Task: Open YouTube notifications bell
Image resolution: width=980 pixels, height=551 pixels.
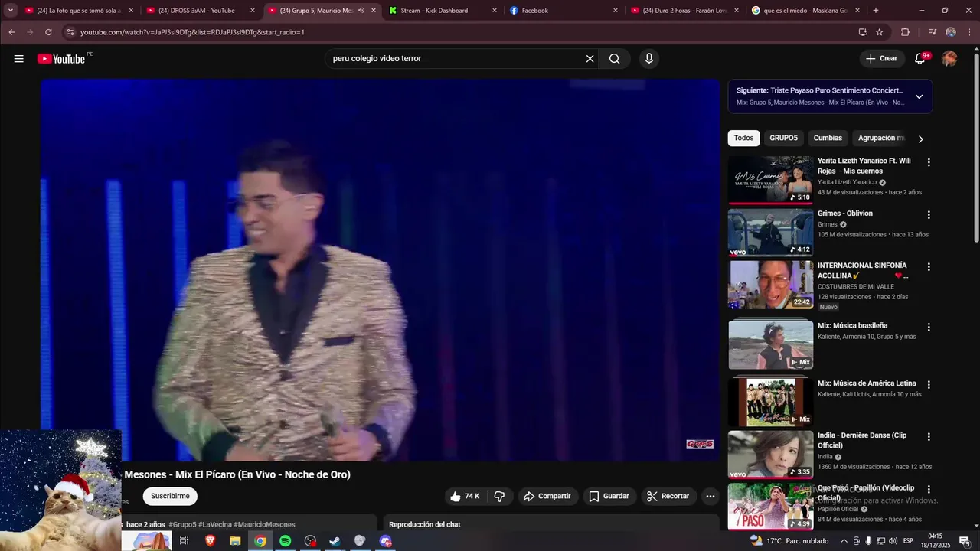Action: 921,59
